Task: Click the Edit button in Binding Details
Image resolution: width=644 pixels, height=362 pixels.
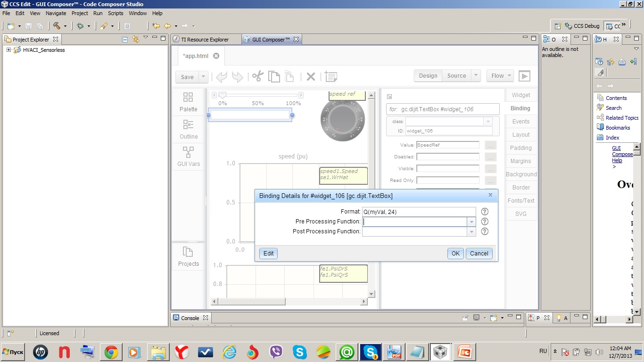Action: click(268, 254)
